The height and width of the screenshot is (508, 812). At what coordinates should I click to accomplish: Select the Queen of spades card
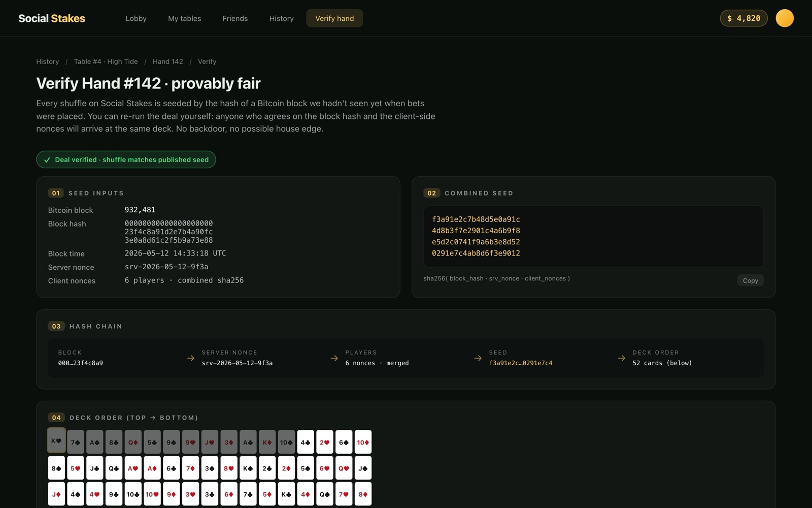click(325, 494)
